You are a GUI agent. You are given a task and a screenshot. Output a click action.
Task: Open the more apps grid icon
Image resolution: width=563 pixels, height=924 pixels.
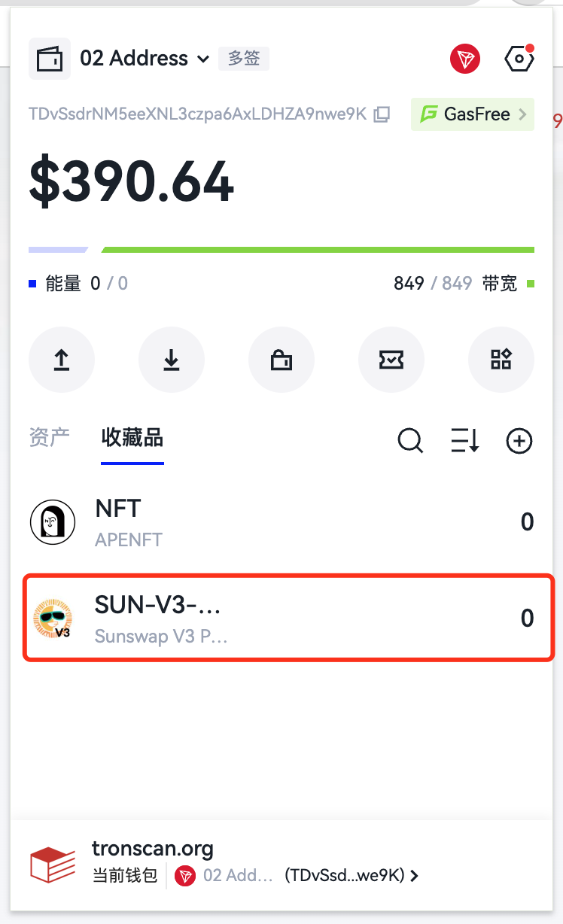[x=501, y=360]
